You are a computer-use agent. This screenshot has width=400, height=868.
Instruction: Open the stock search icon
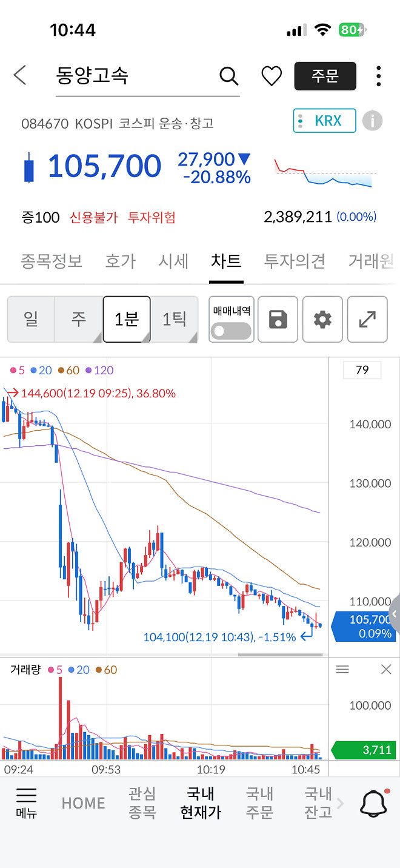[228, 76]
